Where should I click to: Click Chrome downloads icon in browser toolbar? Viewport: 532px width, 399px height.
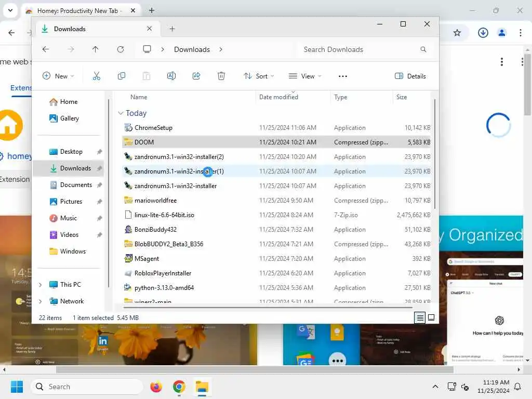click(x=483, y=33)
